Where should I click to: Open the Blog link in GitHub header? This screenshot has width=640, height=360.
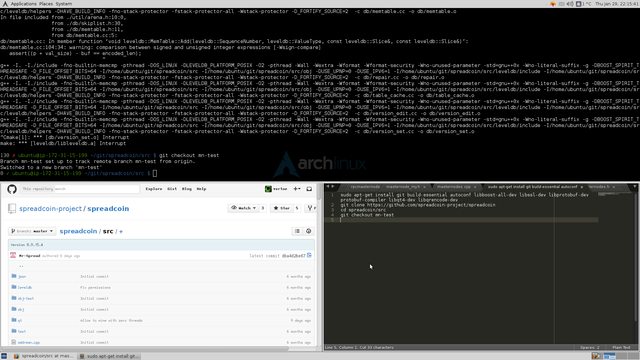[187, 189]
